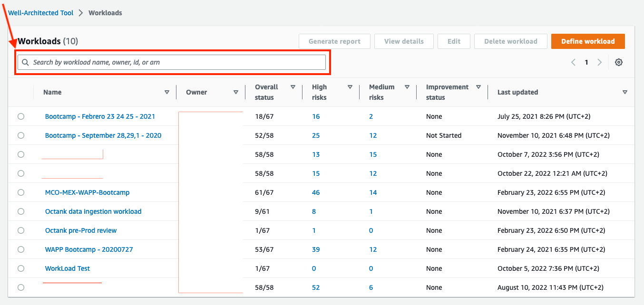Open the table preferences gear icon
This screenshot has width=644, height=305.
click(619, 62)
